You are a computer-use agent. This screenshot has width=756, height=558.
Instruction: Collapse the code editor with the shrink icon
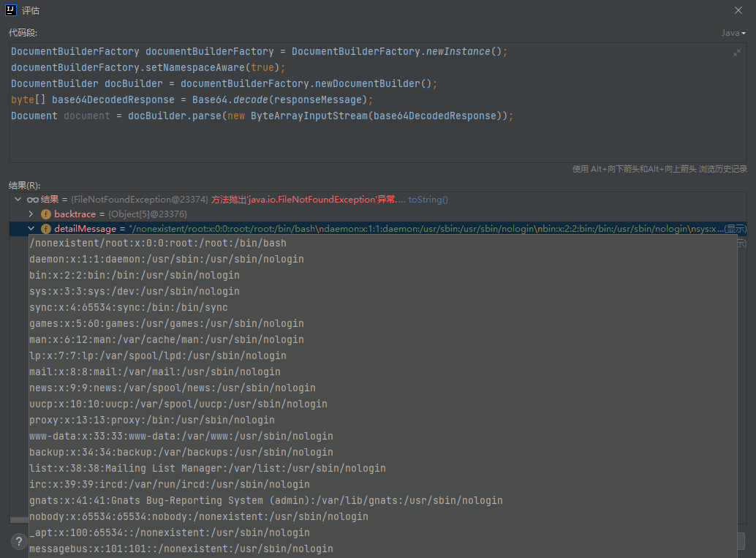pyautogui.click(x=737, y=53)
